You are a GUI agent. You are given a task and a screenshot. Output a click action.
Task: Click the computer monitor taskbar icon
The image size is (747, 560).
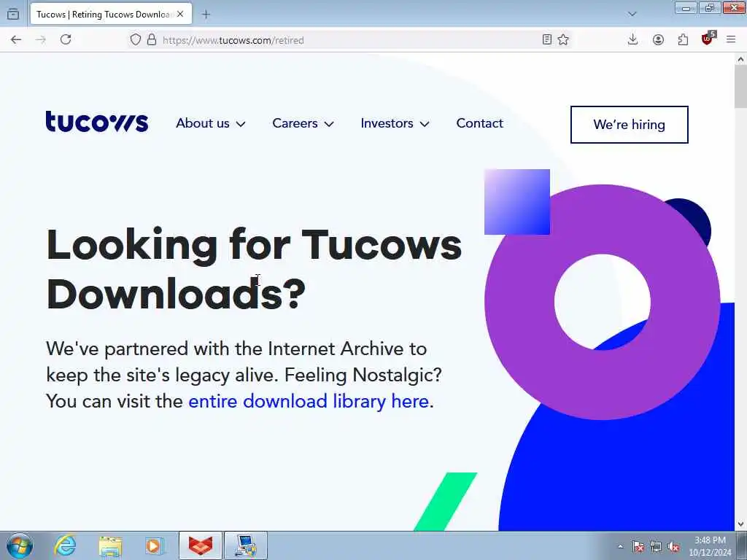point(245,545)
